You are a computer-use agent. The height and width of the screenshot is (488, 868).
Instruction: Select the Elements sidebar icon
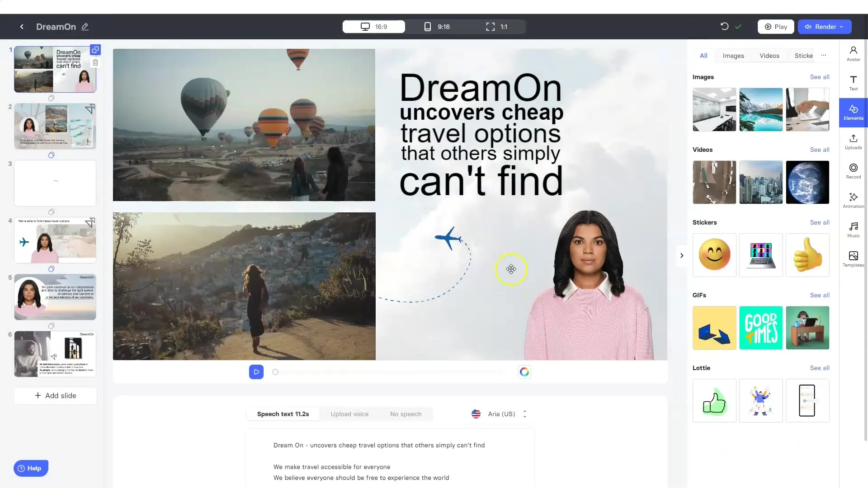tap(853, 113)
